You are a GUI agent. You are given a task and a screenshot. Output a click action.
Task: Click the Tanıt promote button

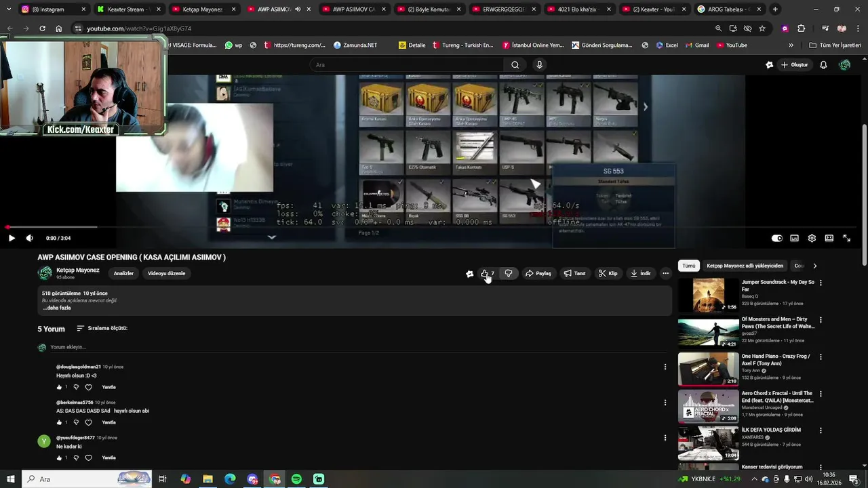(574, 273)
